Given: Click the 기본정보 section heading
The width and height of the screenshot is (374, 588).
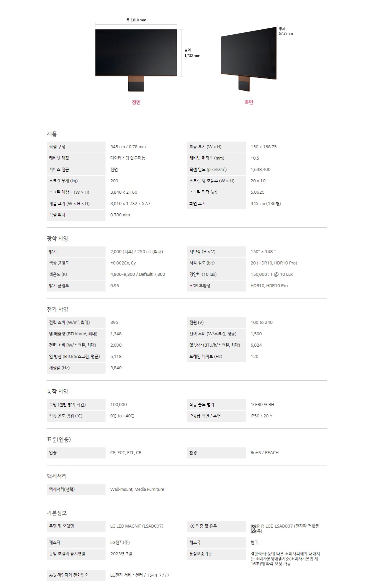Looking at the screenshot, I should coord(57,513).
